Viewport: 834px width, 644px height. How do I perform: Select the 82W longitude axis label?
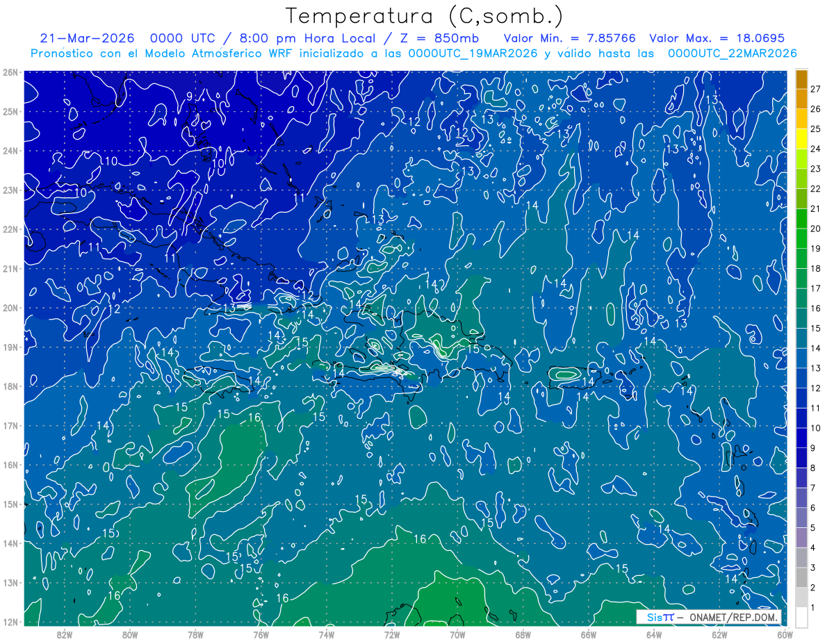click(x=64, y=634)
